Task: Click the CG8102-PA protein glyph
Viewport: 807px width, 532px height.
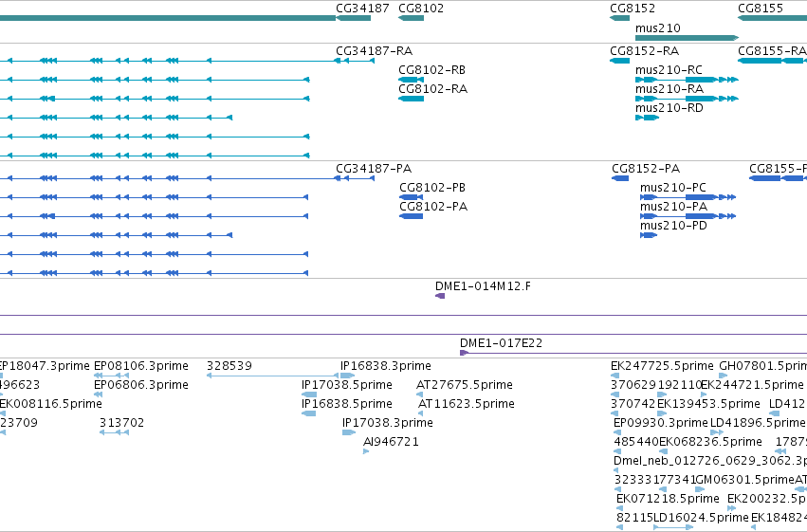Action: [x=412, y=216]
